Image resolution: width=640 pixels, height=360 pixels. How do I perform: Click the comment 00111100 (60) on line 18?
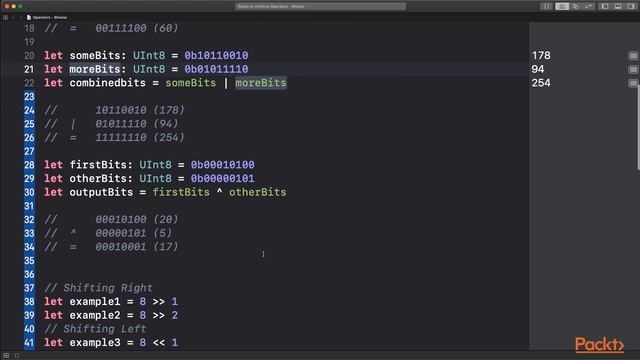(137, 28)
